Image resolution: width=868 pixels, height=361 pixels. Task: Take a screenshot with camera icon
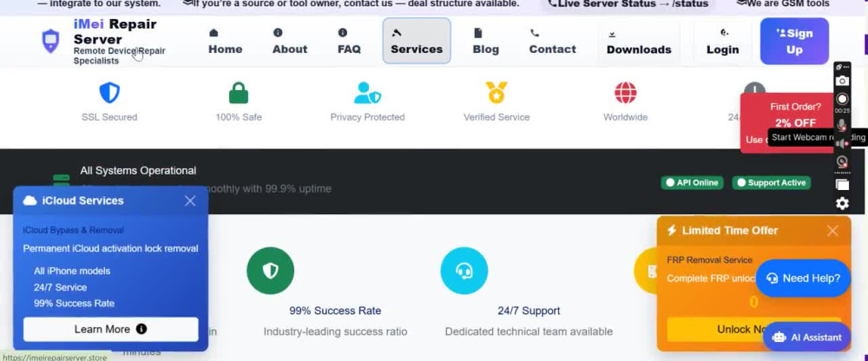[842, 81]
